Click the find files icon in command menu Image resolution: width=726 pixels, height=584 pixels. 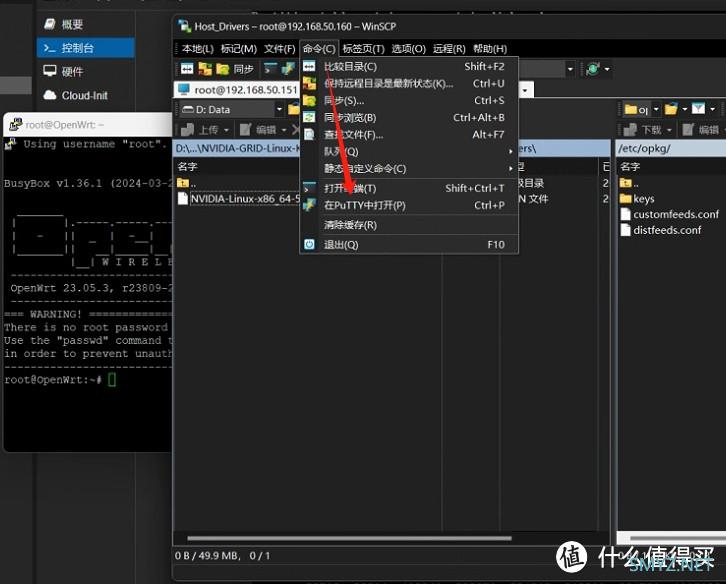tap(309, 135)
